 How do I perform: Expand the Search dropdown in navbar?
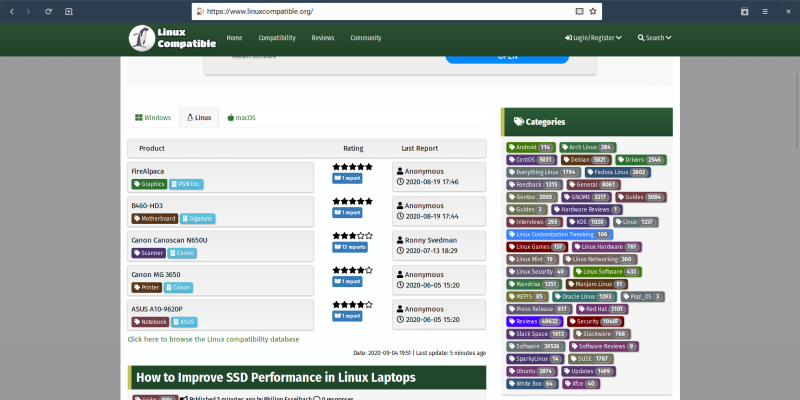(655, 38)
